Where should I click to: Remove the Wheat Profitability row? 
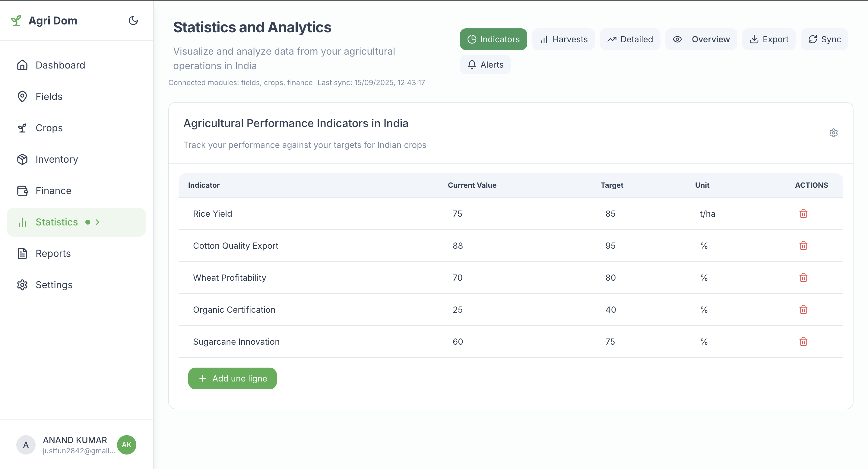point(803,278)
